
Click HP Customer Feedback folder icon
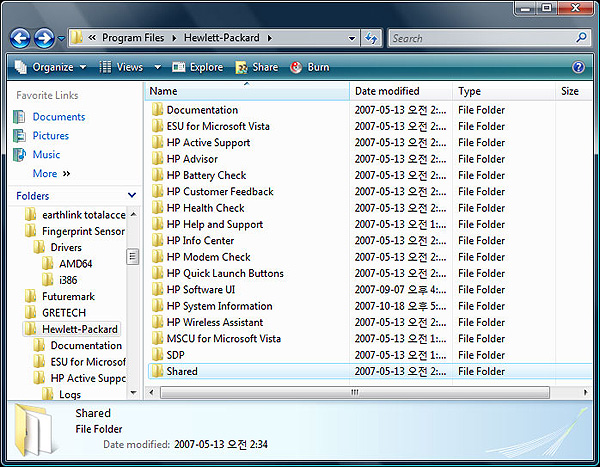pyautogui.click(x=157, y=191)
